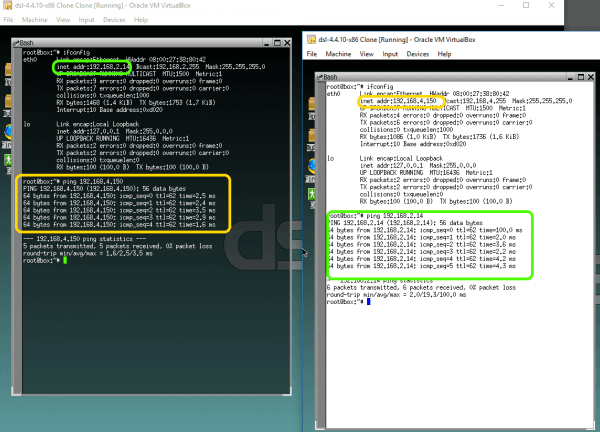Click Bash title icon in right terminal
The width and height of the screenshot is (600, 432).
tap(320, 77)
